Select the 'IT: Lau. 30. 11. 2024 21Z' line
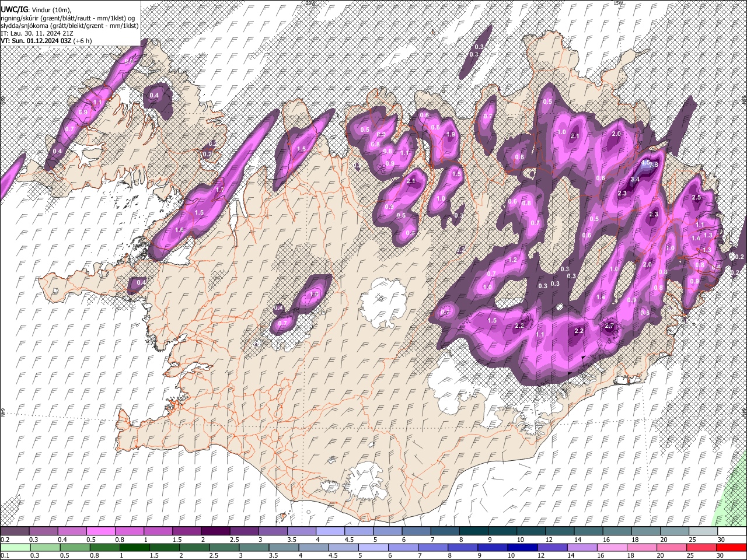This screenshot has height=560, width=747. tap(38, 33)
